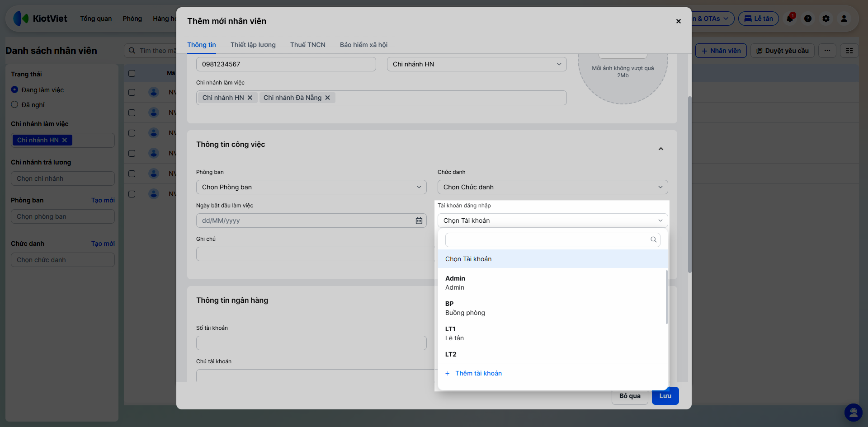Open Chọn chi nhánh filter in sidebar
Image resolution: width=868 pixels, height=427 pixels.
pyautogui.click(x=63, y=178)
